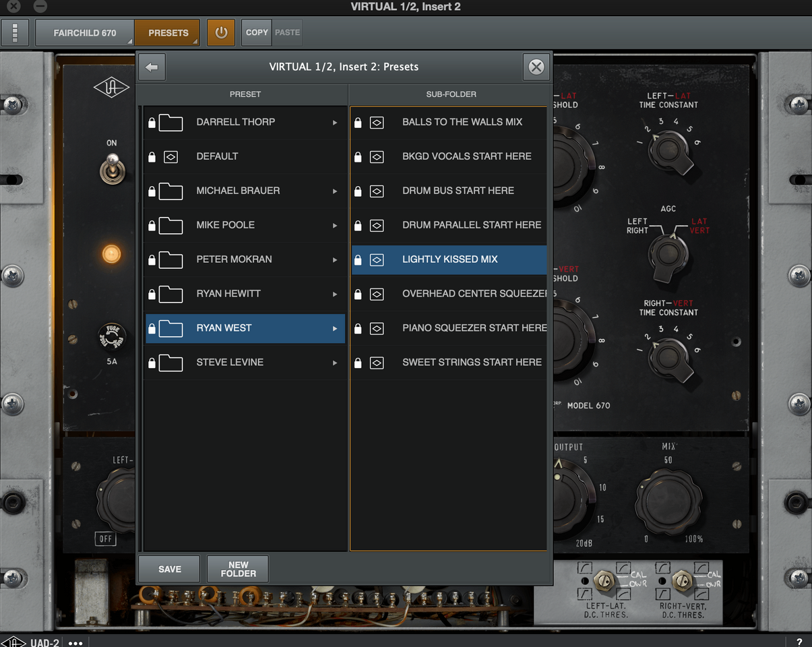Viewport: 812px width, 647px height.
Task: Click preset icon for SWEET STRINGS START HERE
Action: click(377, 363)
